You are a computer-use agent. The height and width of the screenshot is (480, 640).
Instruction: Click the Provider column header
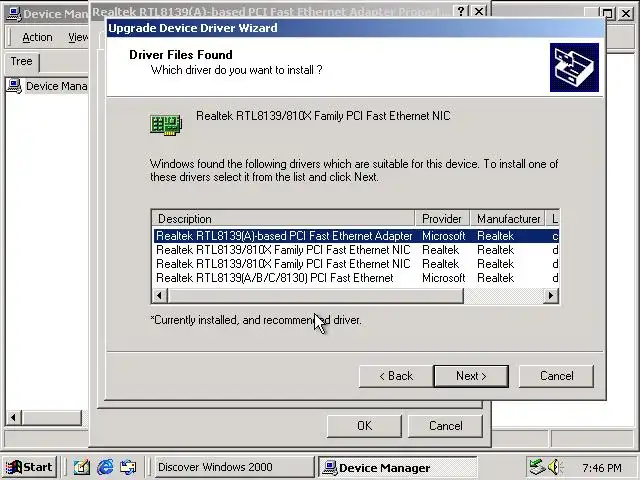pos(442,219)
